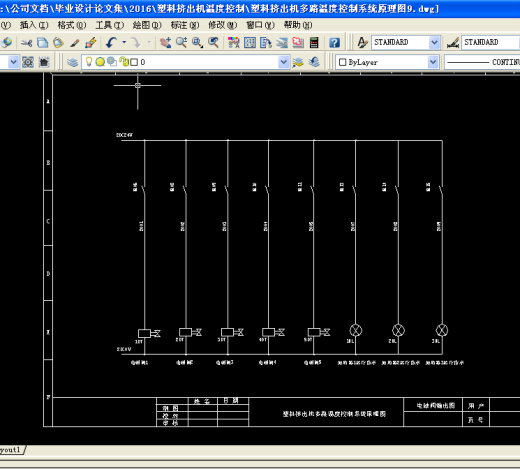
Task: Click the 3HL indicator lamp symbol
Action: pyautogui.click(x=442, y=330)
